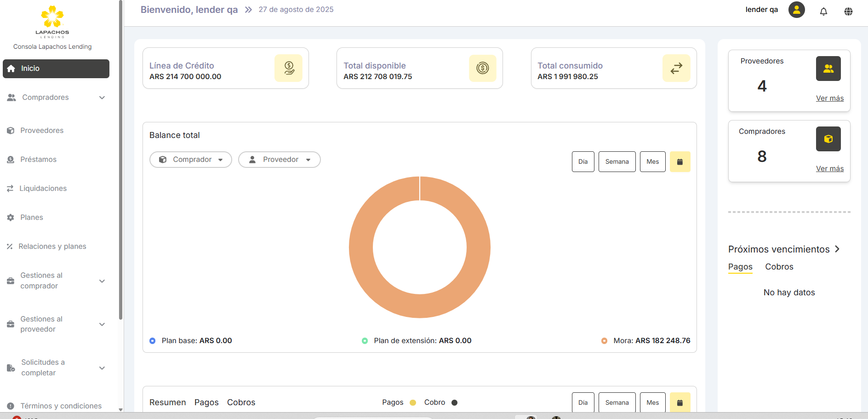This screenshot has height=419, width=868.
Task: Click the Proveedores card people icon
Action: [828, 69]
